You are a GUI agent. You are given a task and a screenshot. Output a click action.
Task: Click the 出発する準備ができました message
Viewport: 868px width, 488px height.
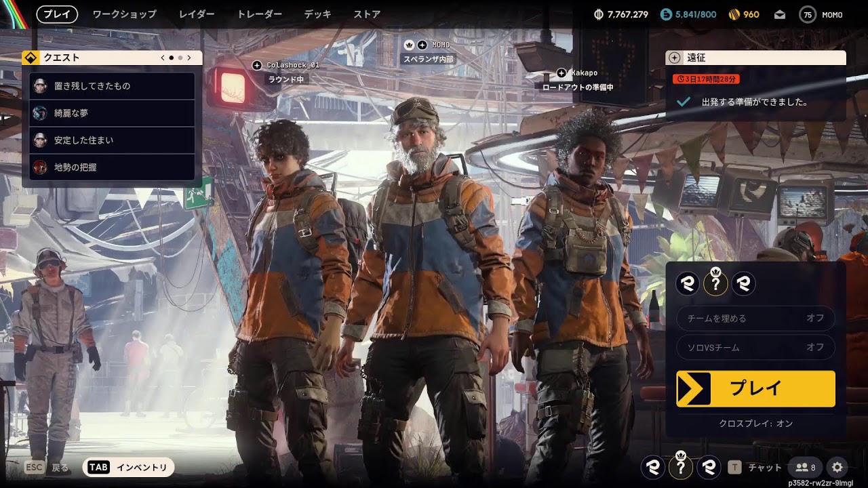click(755, 102)
